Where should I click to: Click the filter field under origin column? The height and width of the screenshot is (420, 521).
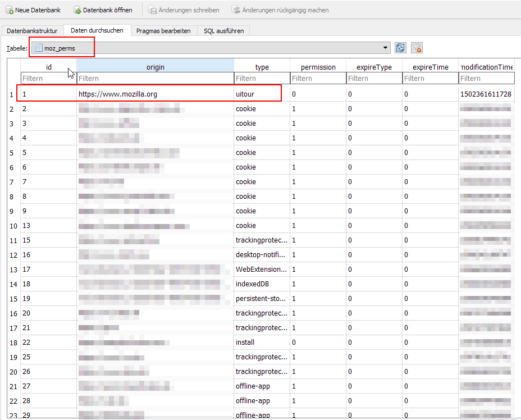[155, 79]
